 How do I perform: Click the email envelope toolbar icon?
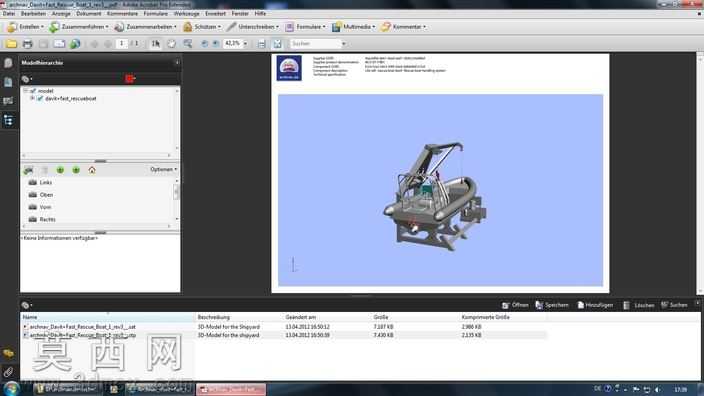click(59, 44)
